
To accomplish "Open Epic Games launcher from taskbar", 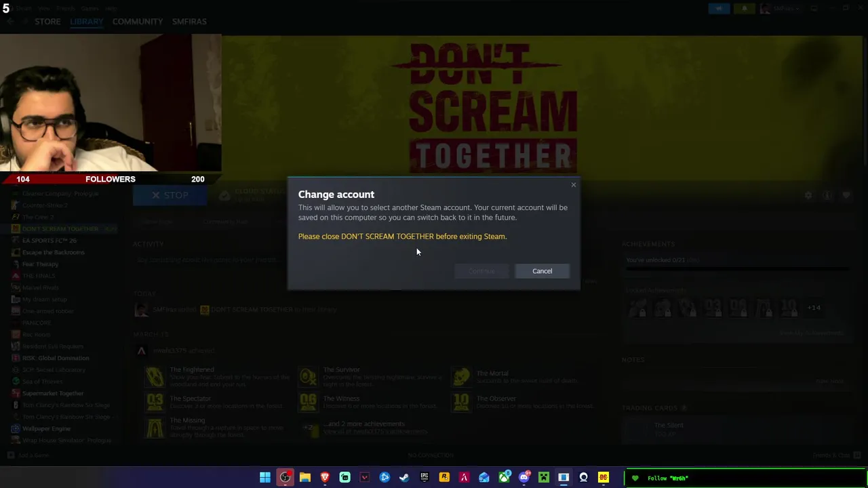I will pos(425,478).
